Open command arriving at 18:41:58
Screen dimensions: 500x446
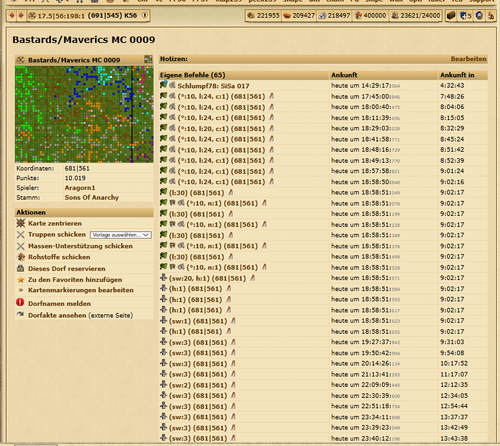coord(221,139)
